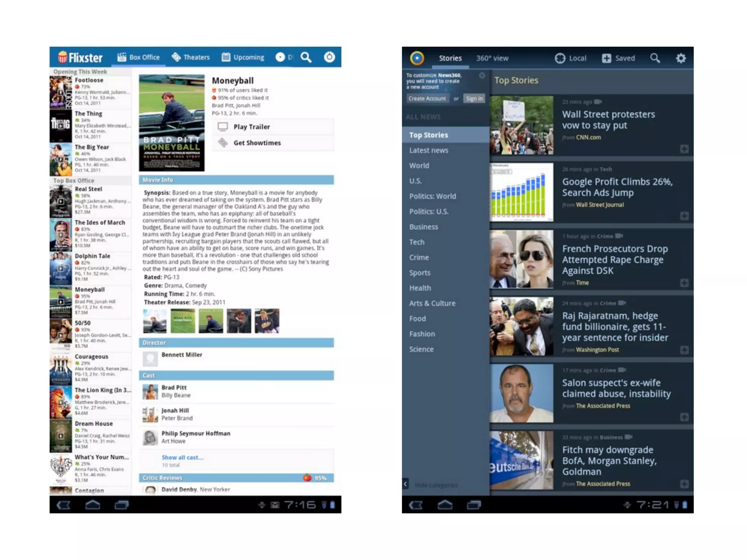Click the News360 search magnifier

click(x=655, y=58)
